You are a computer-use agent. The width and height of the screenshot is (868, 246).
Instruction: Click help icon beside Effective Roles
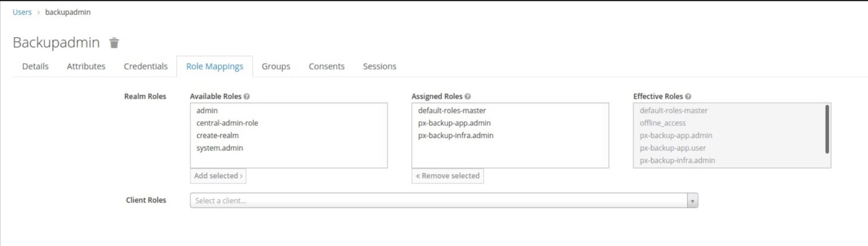[688, 96]
